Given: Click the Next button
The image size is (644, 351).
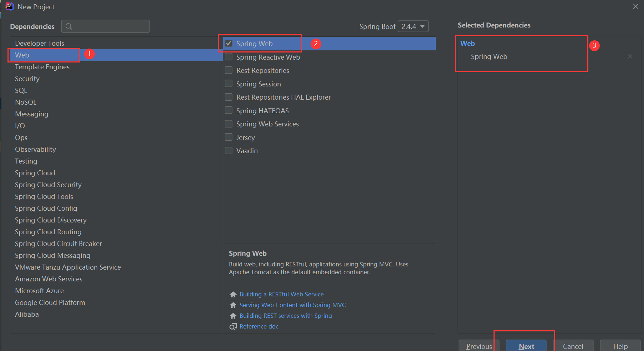Looking at the screenshot, I should [x=526, y=346].
